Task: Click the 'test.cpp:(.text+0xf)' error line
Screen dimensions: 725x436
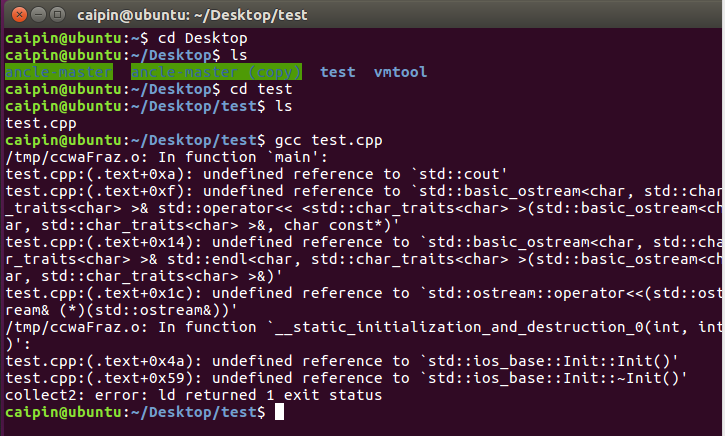Action: point(362,191)
